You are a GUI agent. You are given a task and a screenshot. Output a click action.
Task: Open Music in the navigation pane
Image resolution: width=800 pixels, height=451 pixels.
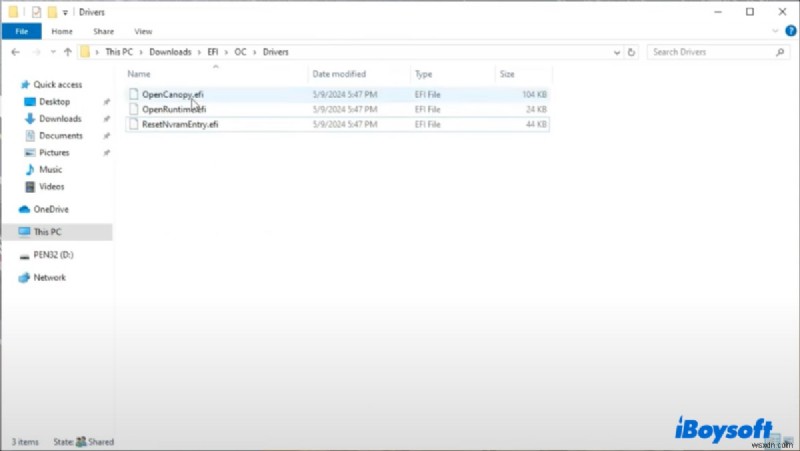point(51,169)
